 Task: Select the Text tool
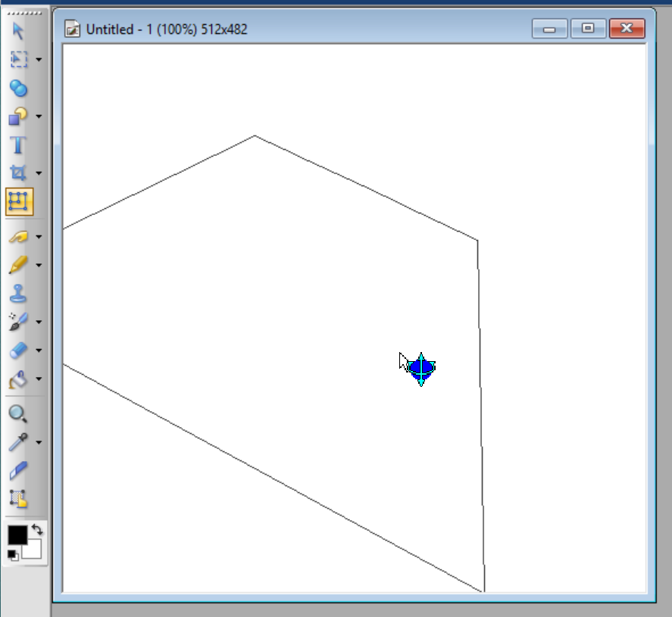point(18,145)
